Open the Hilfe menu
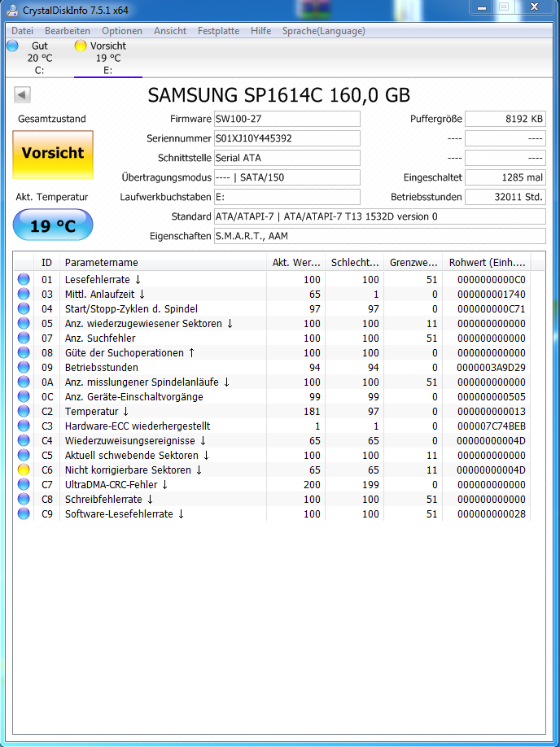This screenshot has width=560, height=747. pos(260,31)
